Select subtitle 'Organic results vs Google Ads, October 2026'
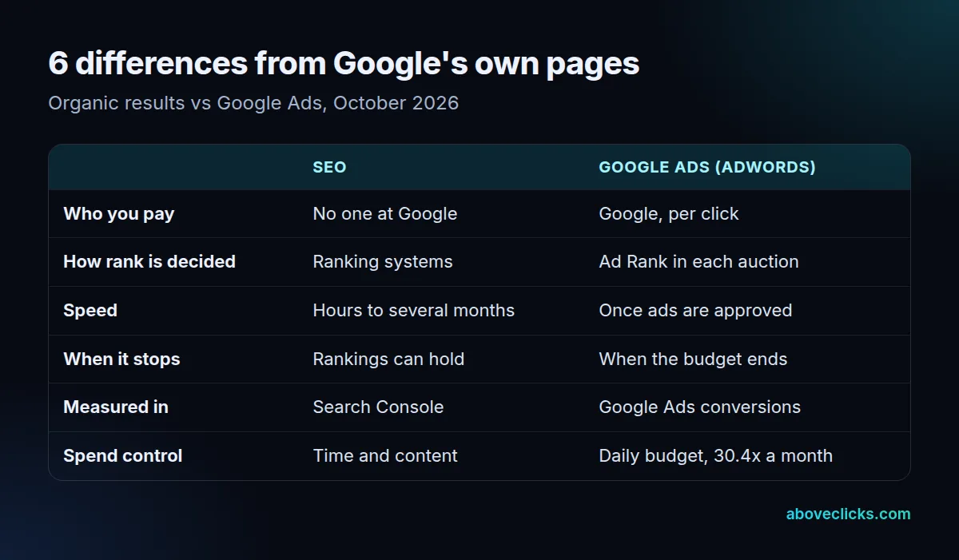 point(253,103)
